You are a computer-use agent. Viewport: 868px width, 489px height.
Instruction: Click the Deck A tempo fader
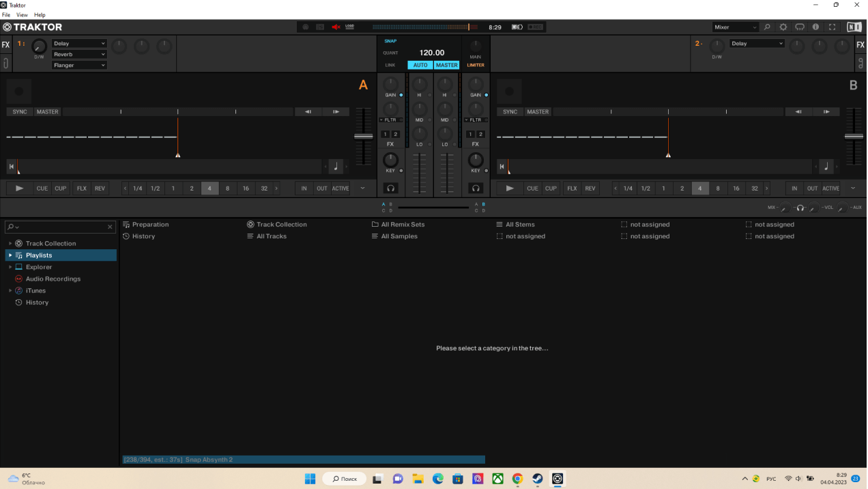(363, 137)
